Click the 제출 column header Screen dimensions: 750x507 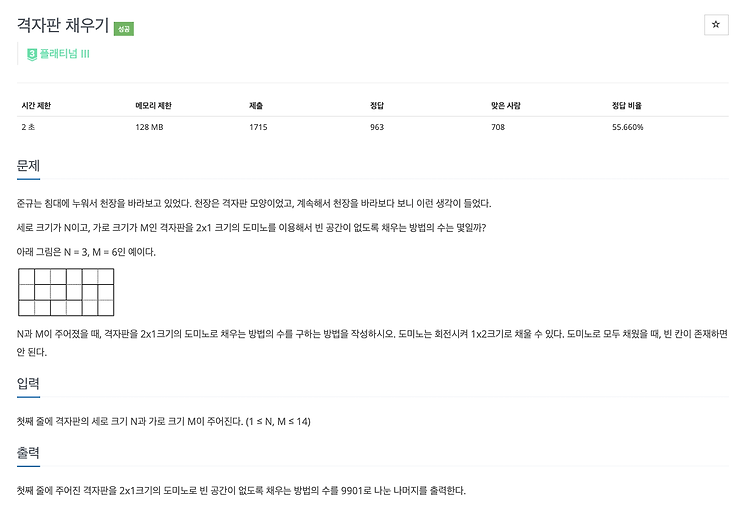tap(256, 106)
